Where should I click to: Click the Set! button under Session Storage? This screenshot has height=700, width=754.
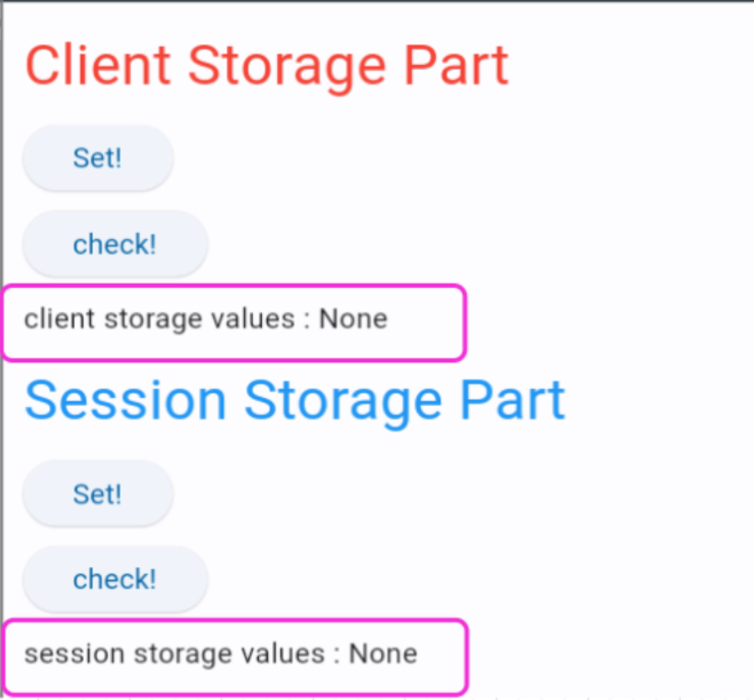click(x=97, y=494)
